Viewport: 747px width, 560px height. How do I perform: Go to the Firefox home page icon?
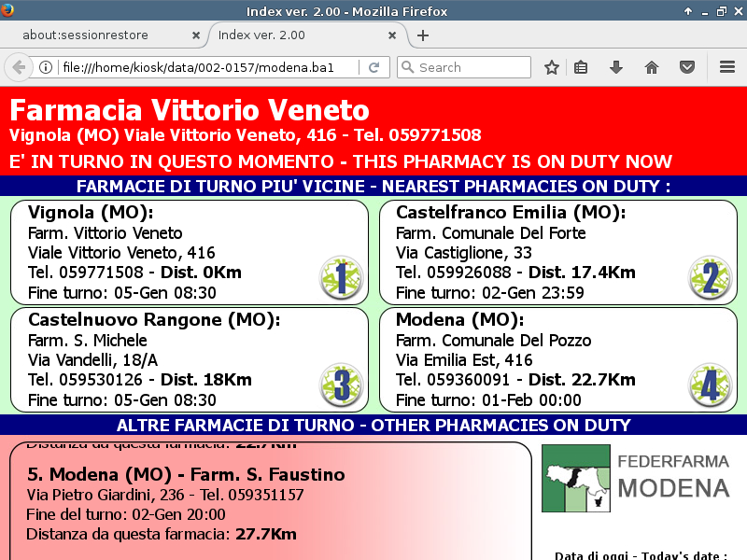[652, 67]
